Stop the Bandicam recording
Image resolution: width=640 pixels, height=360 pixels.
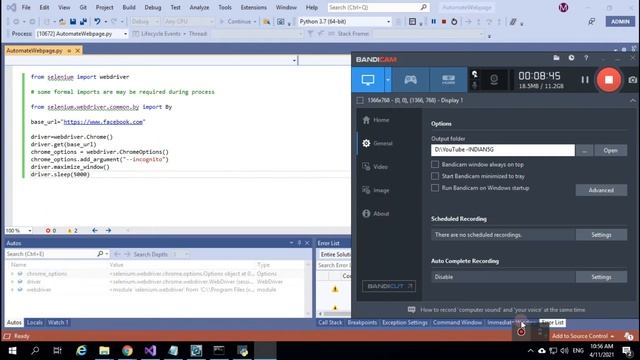tap(609, 80)
